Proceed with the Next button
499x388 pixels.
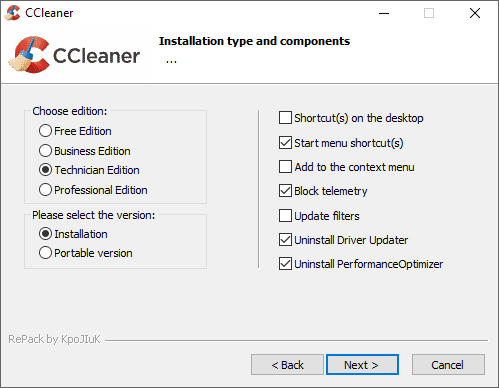pyautogui.click(x=362, y=365)
